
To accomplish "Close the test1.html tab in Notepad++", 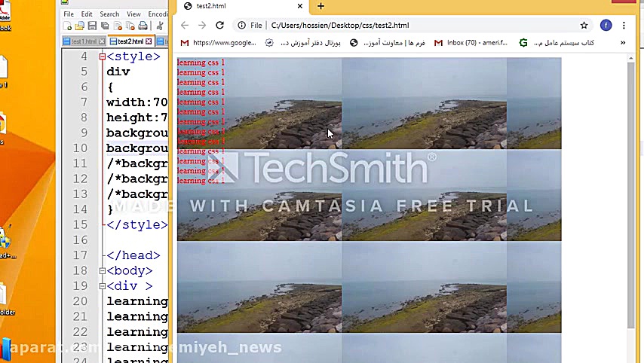I will (103, 41).
